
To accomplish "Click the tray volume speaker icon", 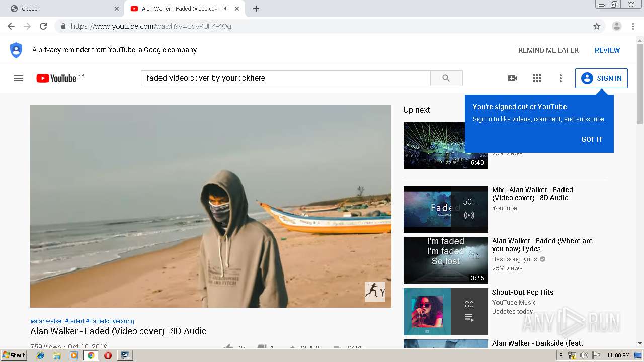I will click(x=584, y=355).
